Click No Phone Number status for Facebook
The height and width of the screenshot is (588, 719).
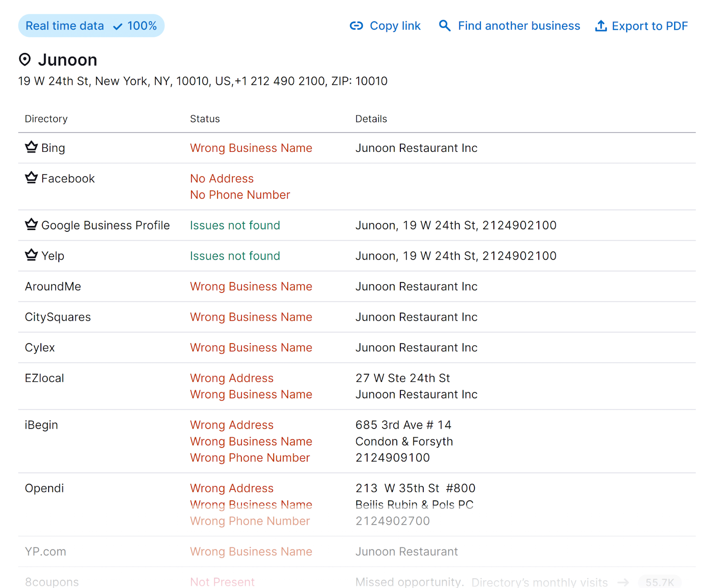(x=240, y=195)
